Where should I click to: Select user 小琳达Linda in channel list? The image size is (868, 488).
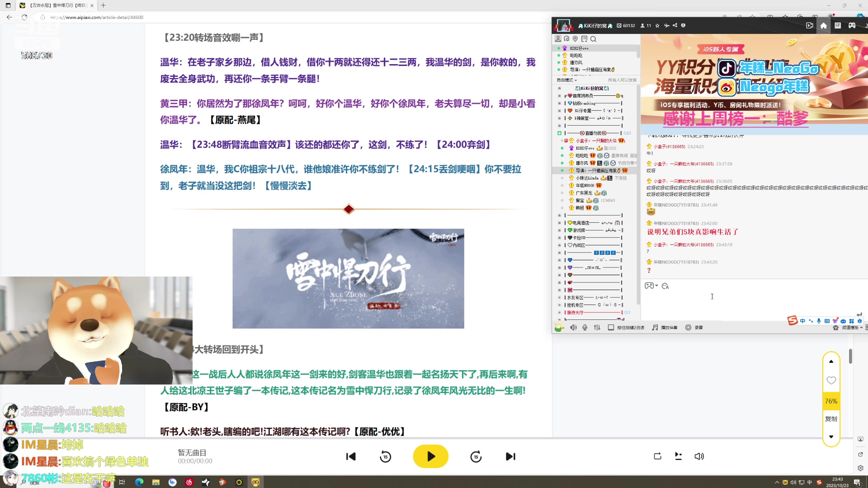point(587,178)
